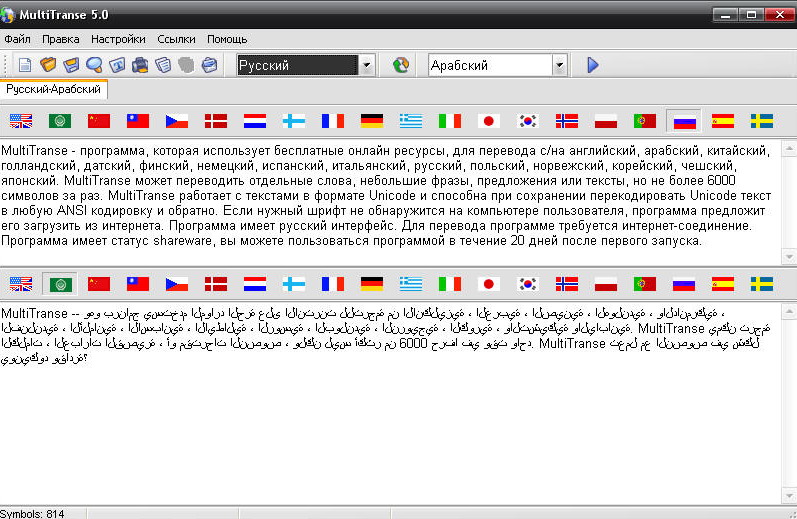The width and height of the screenshot is (797, 519).
Task: Choose Arabic flag in source flag row
Action: [60, 121]
